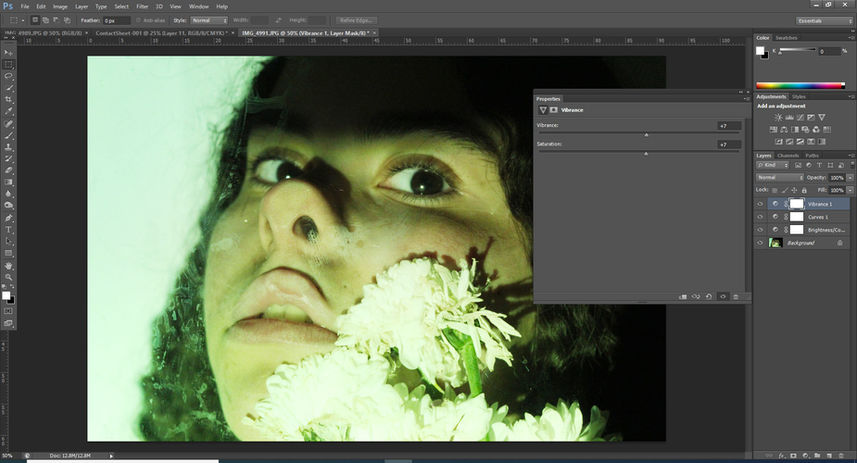Click the Brightness adjustment icon
Screen dimensions: 857x463
pyautogui.click(x=778, y=118)
